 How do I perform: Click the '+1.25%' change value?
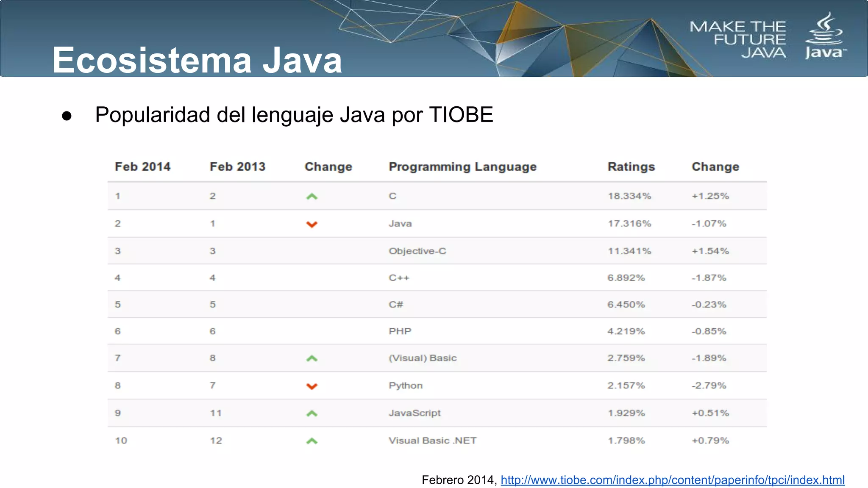(x=710, y=196)
